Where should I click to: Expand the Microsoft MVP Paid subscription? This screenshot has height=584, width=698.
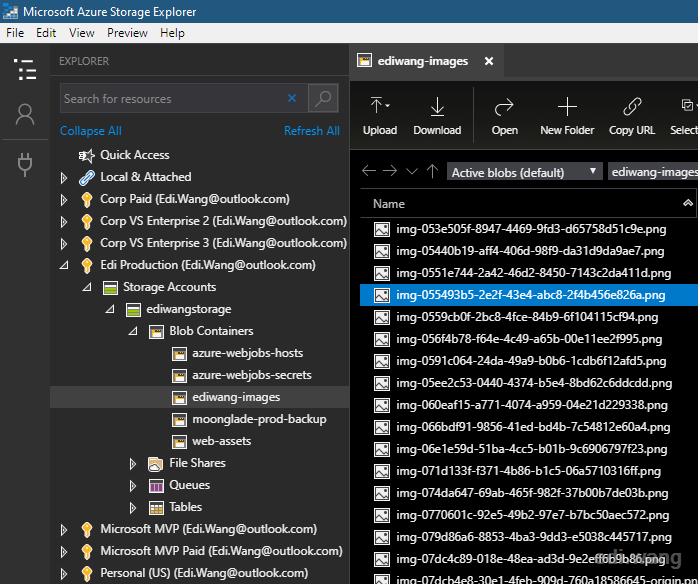coord(64,552)
